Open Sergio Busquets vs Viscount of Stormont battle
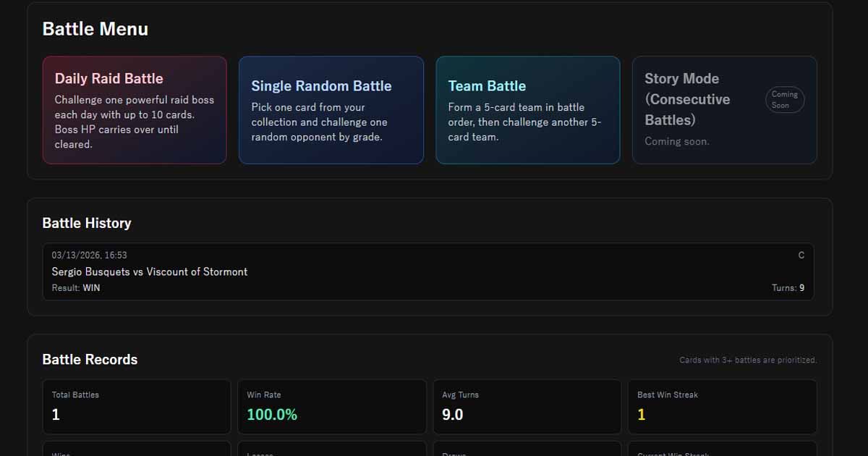 [x=150, y=272]
